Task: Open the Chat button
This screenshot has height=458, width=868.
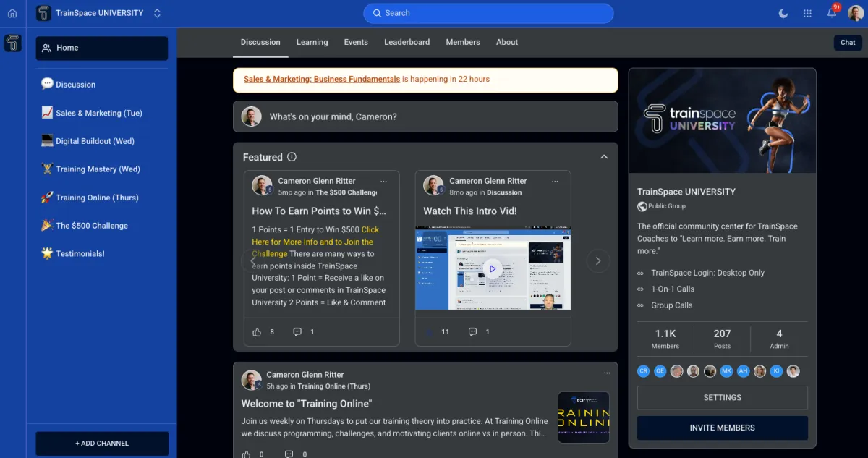Action: (x=848, y=43)
